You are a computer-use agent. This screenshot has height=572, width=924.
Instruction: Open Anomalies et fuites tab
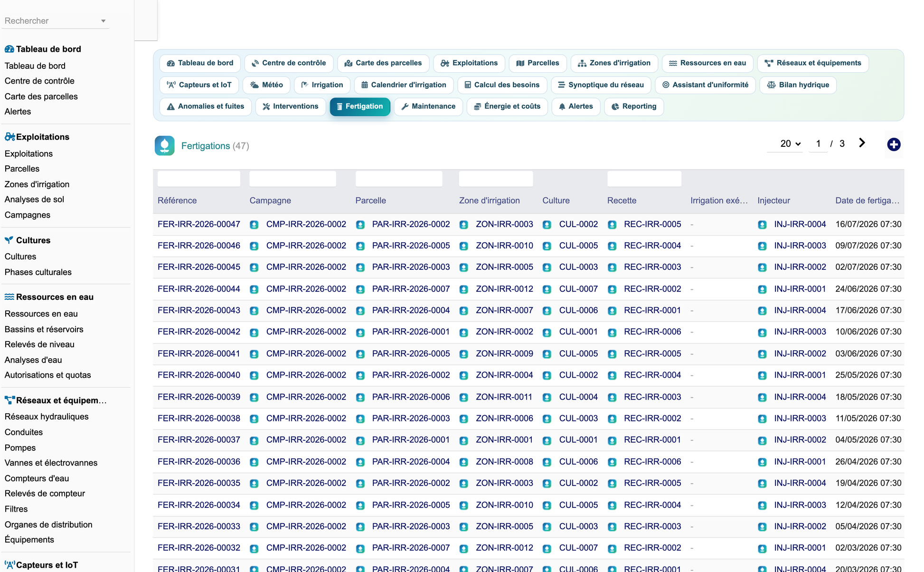coord(206,106)
